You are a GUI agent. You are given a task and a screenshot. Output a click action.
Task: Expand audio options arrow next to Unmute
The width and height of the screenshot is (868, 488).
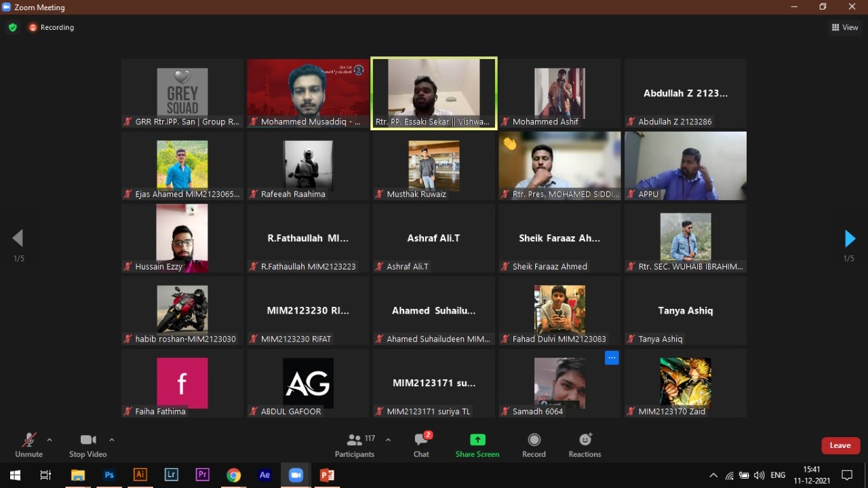tap(50, 440)
